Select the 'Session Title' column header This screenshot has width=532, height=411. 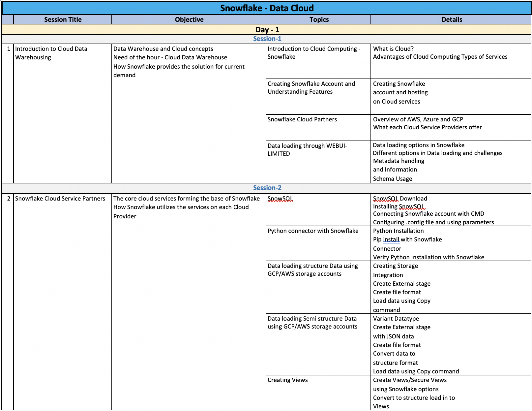click(63, 19)
